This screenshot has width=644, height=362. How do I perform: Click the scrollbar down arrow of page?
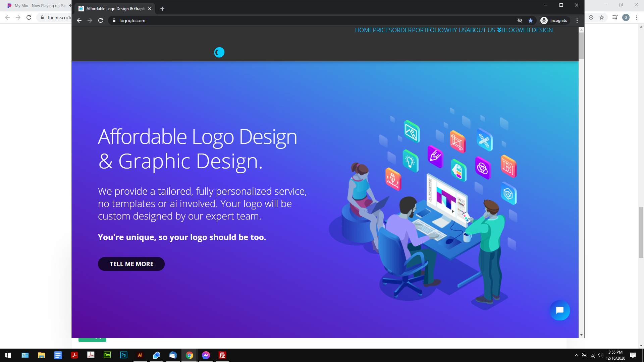[x=581, y=335]
